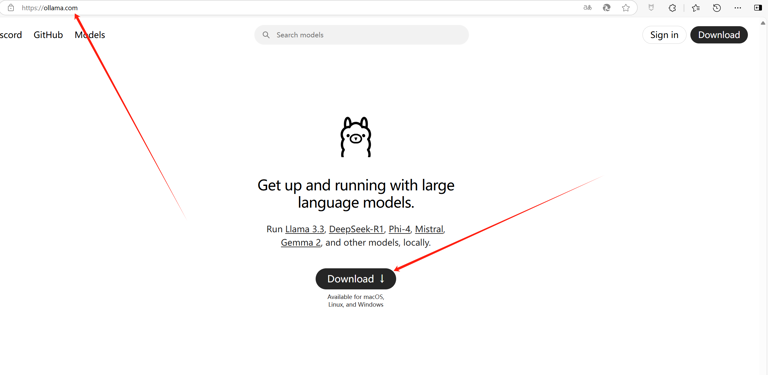Open browser History clock icon
This screenshot has height=375, width=768.
point(717,8)
